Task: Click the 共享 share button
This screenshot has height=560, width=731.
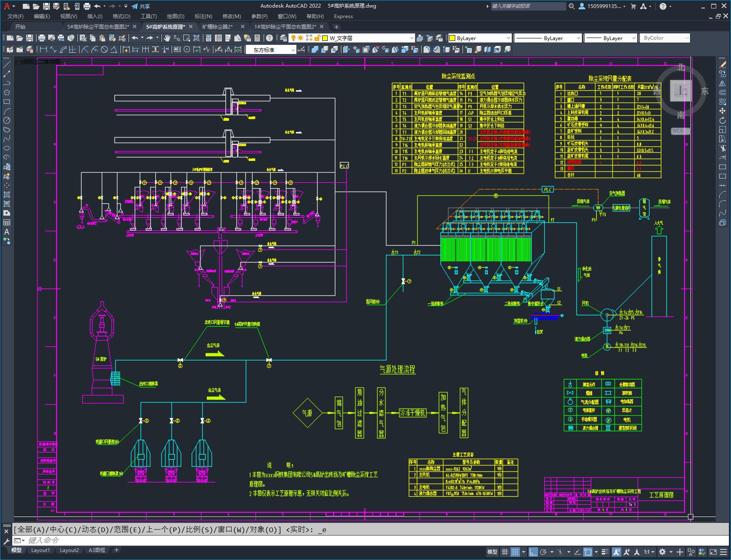Action: (x=141, y=6)
